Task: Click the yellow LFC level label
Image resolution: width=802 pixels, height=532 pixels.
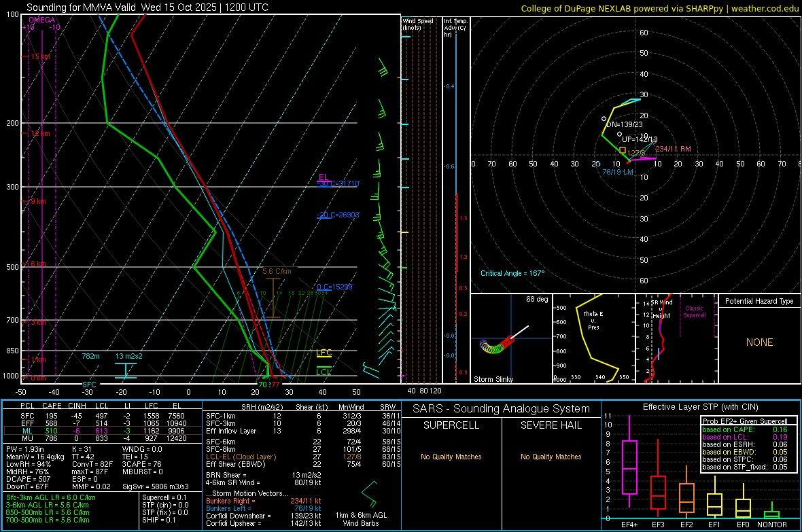Action: 324,353
